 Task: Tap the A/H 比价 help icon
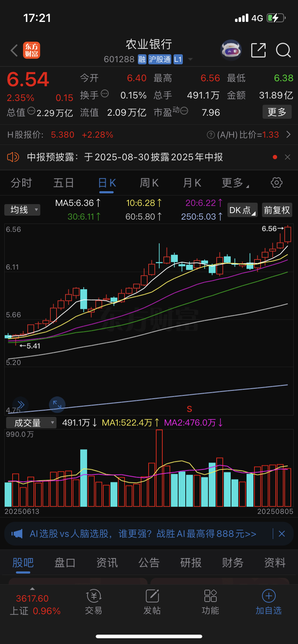click(x=211, y=135)
